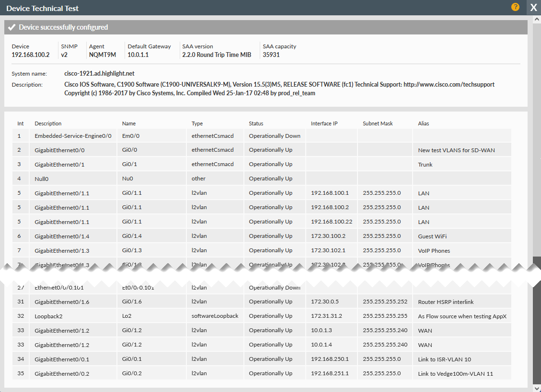Open the Help icon in the title bar
This screenshot has width=541, height=392.
point(515,7)
